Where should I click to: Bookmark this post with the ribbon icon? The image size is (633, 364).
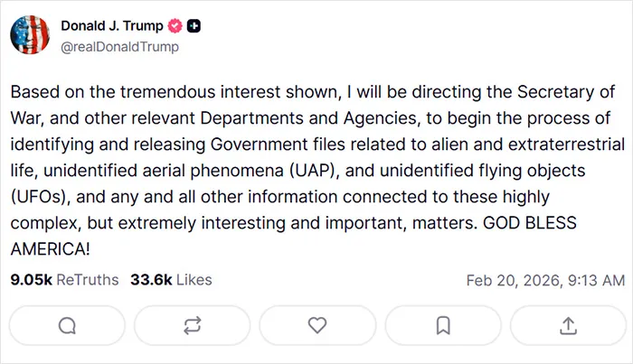pos(443,326)
